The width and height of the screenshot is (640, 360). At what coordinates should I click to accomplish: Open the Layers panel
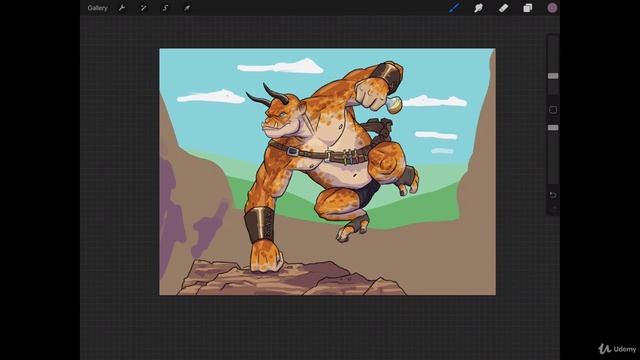point(528,8)
